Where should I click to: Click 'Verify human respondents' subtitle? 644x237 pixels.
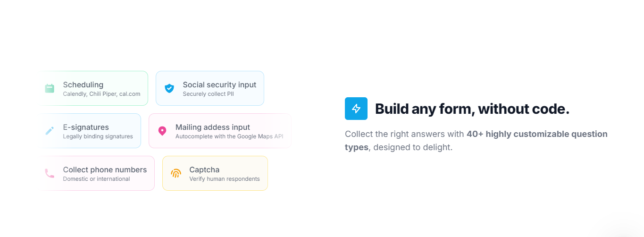(x=225, y=179)
